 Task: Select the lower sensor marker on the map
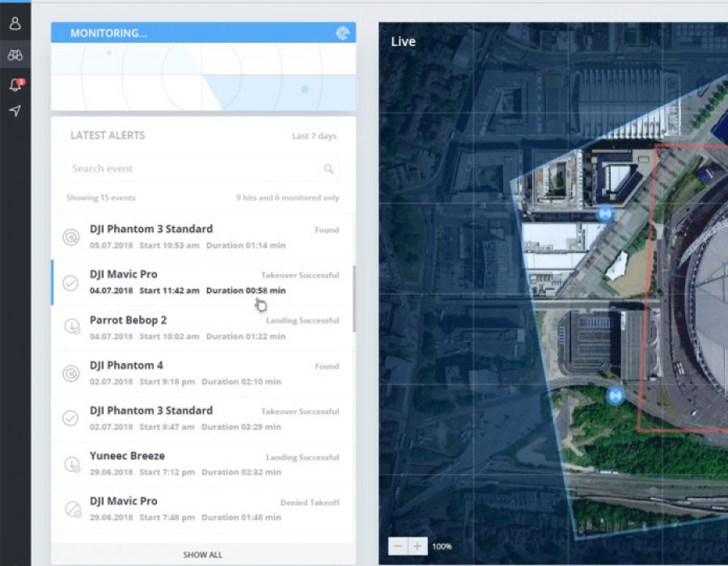(616, 395)
